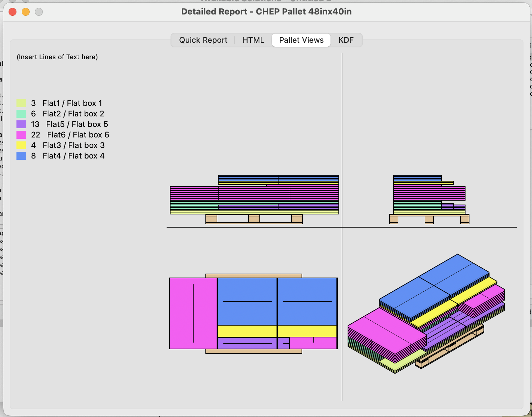Screen dimensions: 532x417
Task: Open the KDF tab
Action: 346,40
